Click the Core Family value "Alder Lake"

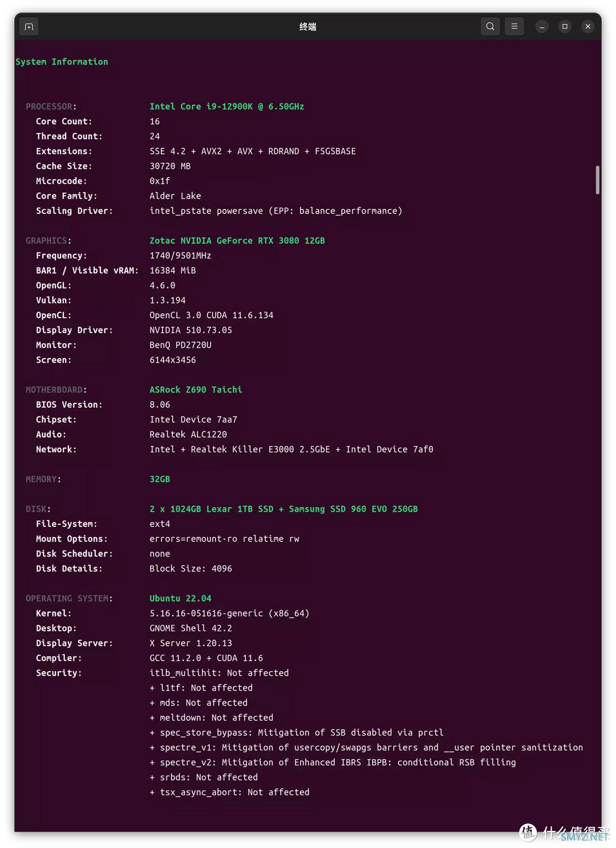coord(175,196)
